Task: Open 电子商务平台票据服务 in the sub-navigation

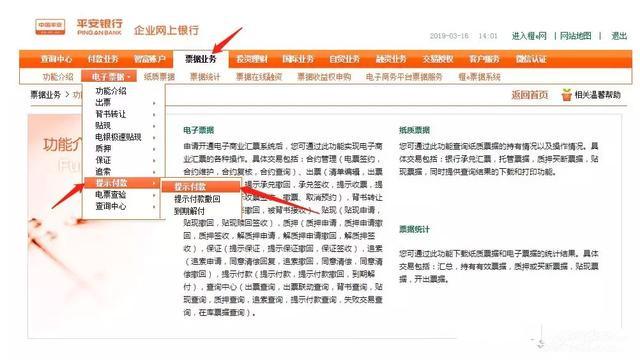Action: click(x=404, y=76)
